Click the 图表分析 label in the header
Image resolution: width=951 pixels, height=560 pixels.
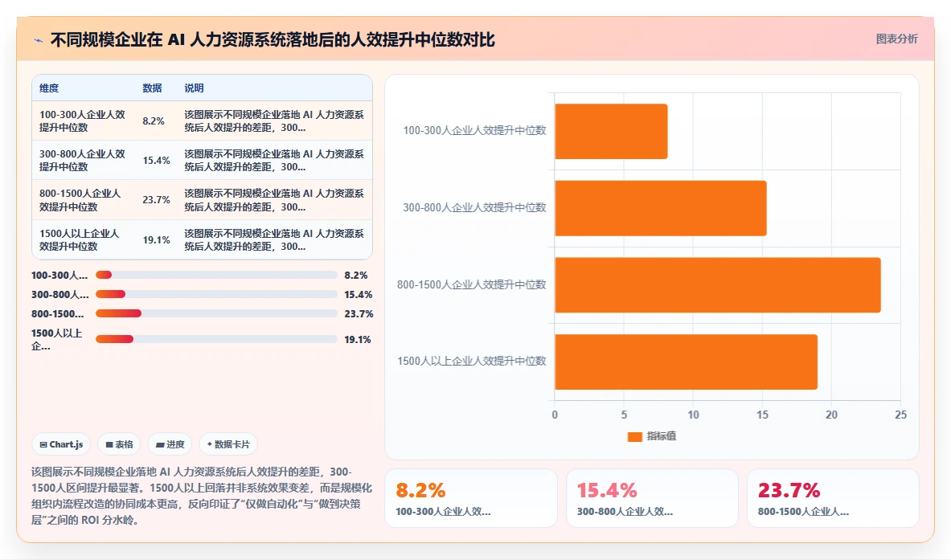click(x=896, y=39)
